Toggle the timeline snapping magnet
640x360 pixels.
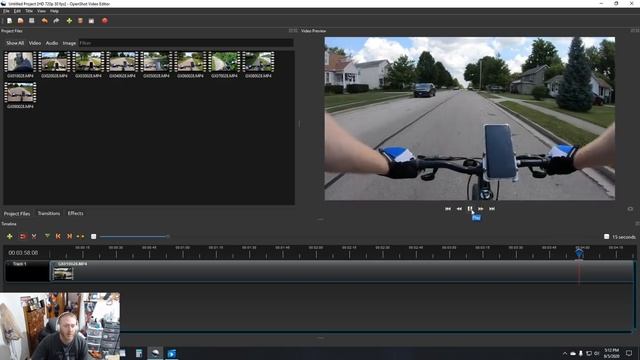(x=22, y=236)
